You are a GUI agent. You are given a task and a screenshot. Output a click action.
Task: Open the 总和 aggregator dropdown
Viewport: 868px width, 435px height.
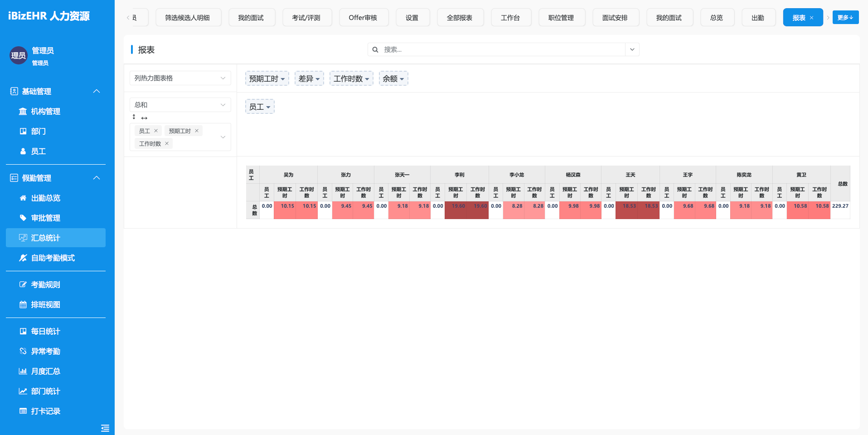click(180, 105)
